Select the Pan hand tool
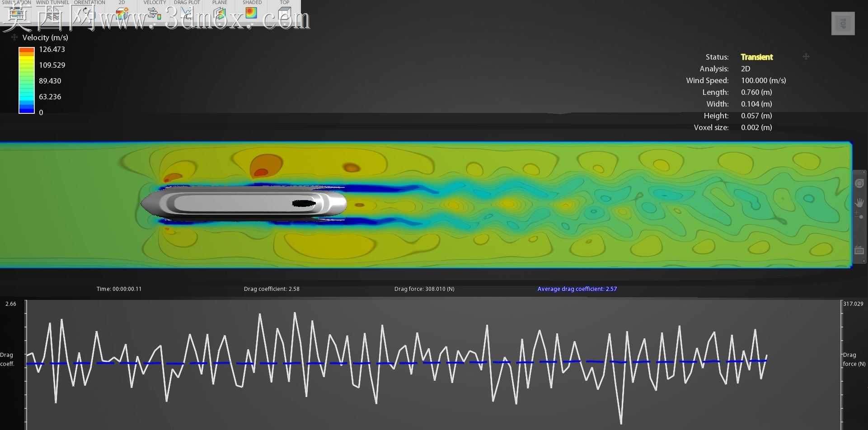The width and height of the screenshot is (868, 430). [x=859, y=203]
